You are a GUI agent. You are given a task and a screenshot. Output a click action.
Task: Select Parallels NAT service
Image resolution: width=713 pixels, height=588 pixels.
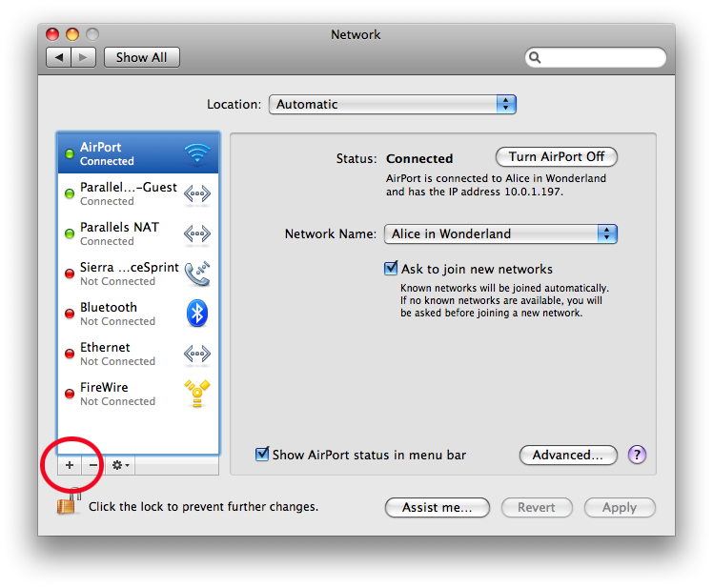tap(138, 234)
